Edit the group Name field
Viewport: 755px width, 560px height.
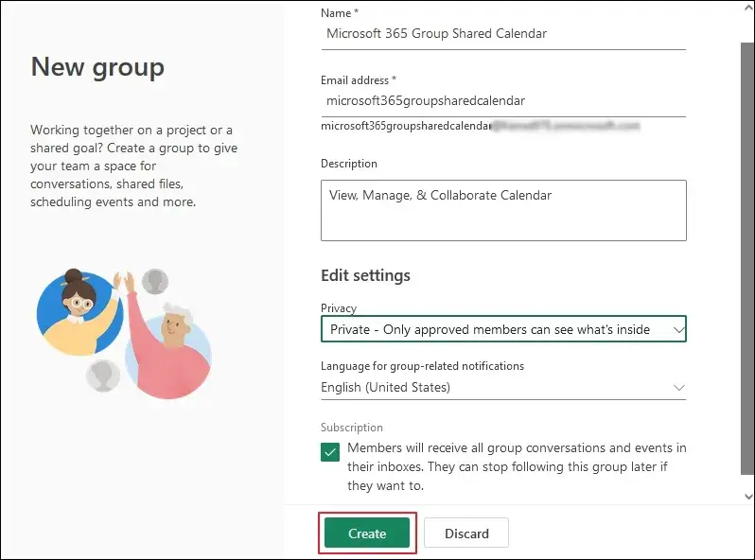(503, 34)
